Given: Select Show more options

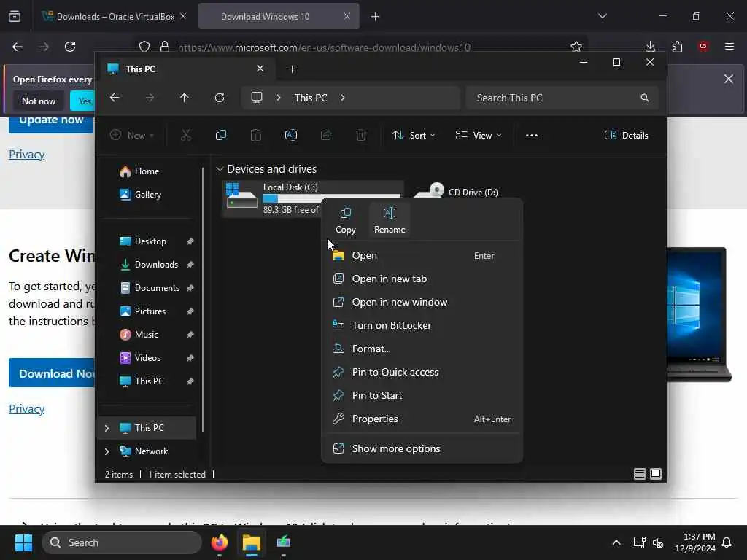Looking at the screenshot, I should pos(422,449).
